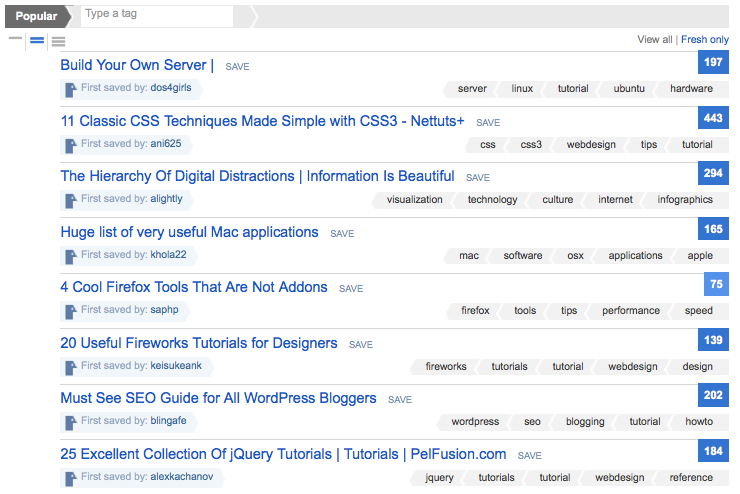
Task: Open user keisukeank profile
Action: [176, 366]
